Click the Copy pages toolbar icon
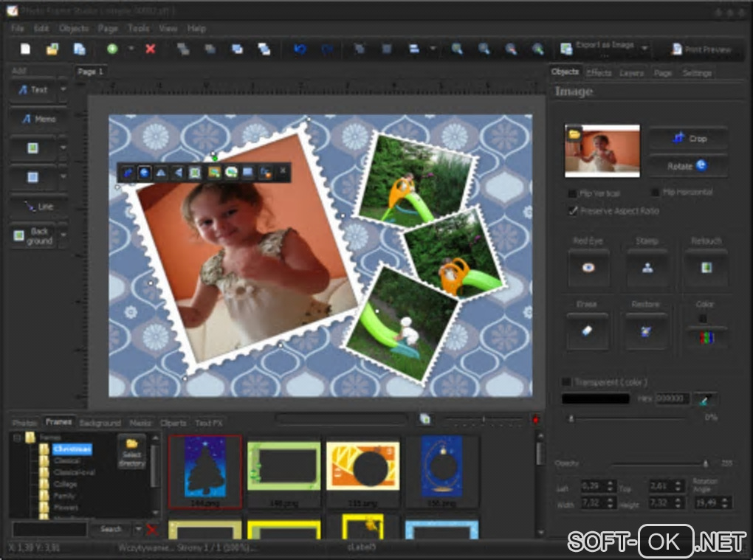This screenshot has width=753, height=560. [x=79, y=49]
